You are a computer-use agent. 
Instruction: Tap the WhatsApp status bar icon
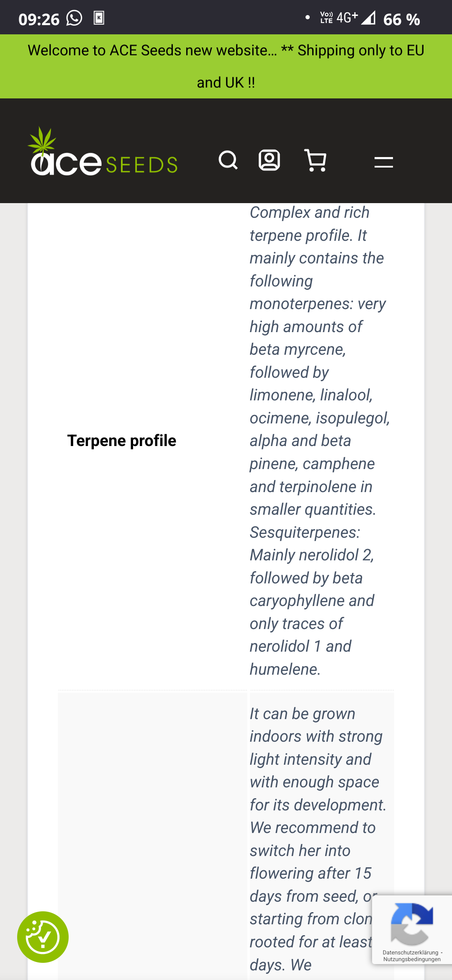pyautogui.click(x=74, y=18)
